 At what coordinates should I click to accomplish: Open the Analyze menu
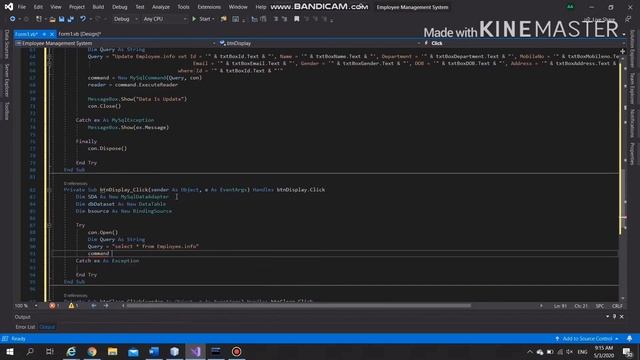pos(161,7)
